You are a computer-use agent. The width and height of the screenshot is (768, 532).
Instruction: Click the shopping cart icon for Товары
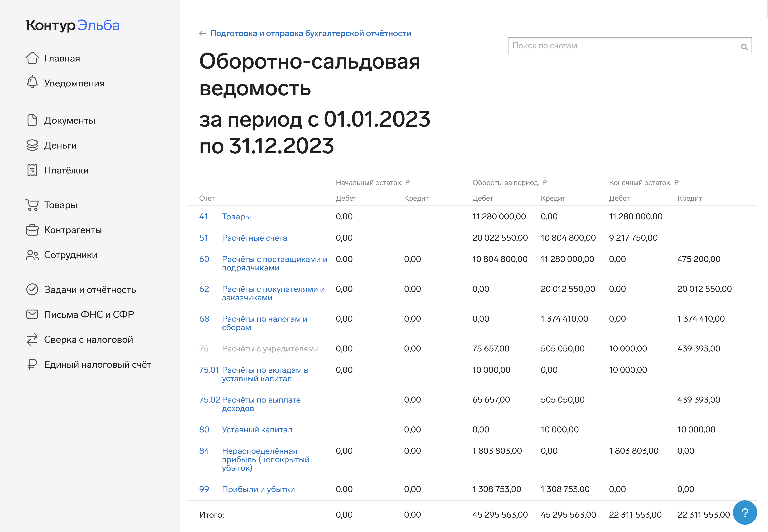click(32, 205)
